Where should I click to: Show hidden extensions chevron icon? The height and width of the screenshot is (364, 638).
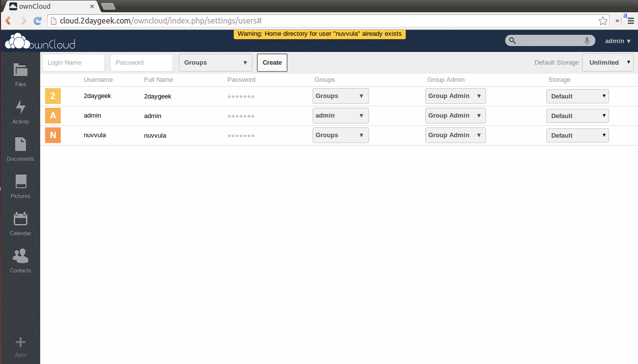pos(617,21)
